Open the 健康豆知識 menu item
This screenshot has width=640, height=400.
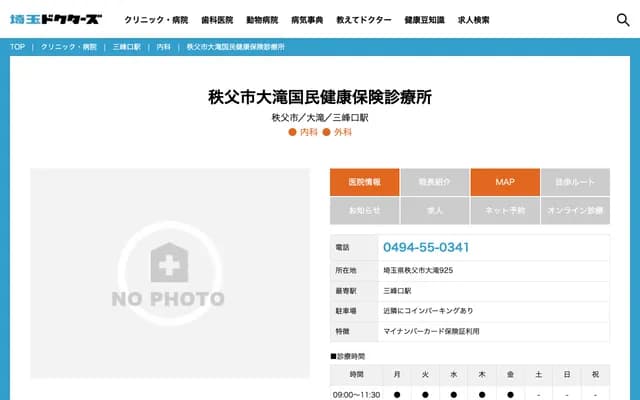coord(424,20)
